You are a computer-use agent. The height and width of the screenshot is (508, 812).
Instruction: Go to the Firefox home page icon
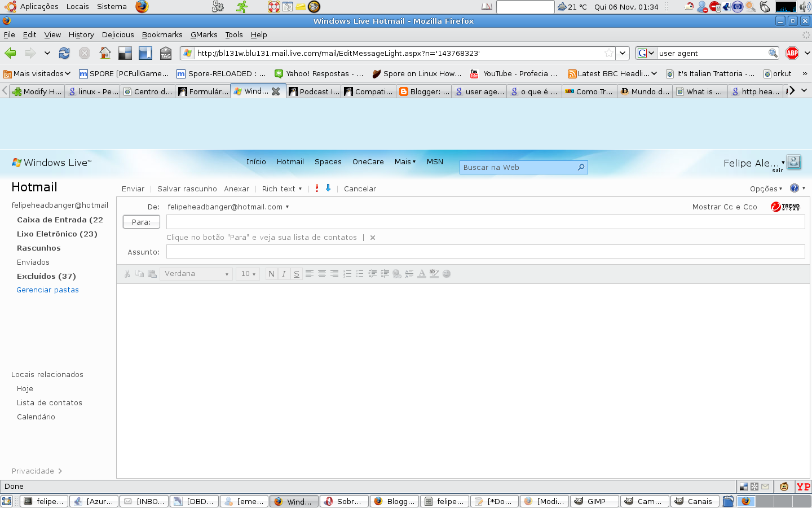(105, 53)
